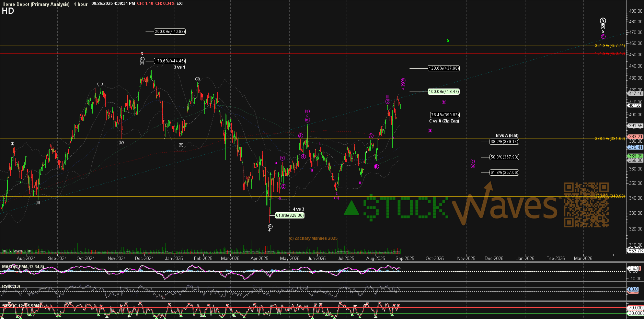Click the Mar-2026 date axis label
This screenshot has width=644, height=319.
click(x=583, y=258)
